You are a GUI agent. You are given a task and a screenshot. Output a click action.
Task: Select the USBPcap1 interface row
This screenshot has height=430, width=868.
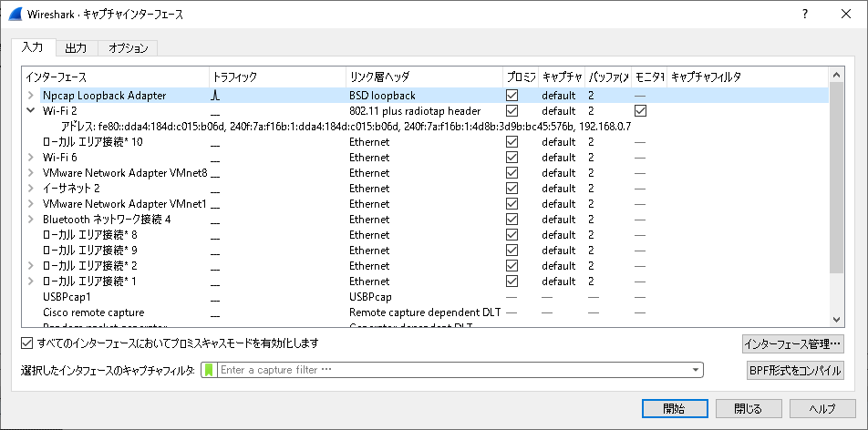tap(425, 297)
